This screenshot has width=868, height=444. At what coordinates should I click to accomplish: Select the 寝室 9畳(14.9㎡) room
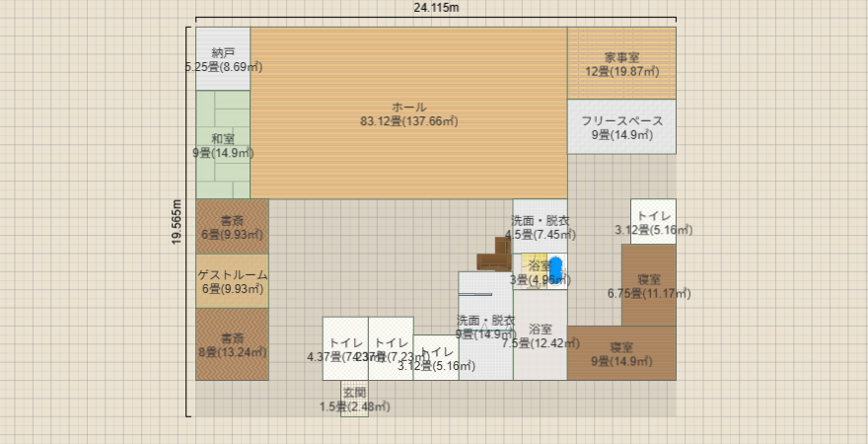click(621, 353)
